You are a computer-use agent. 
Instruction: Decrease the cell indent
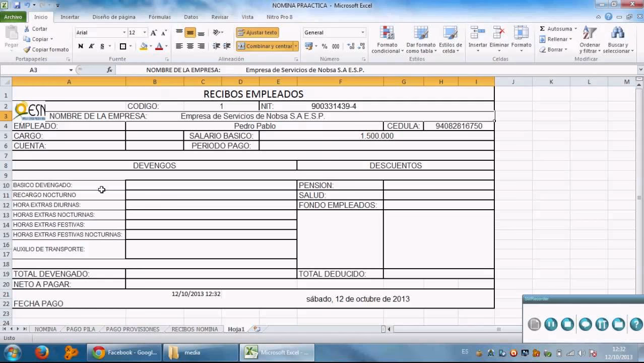[x=216, y=46]
